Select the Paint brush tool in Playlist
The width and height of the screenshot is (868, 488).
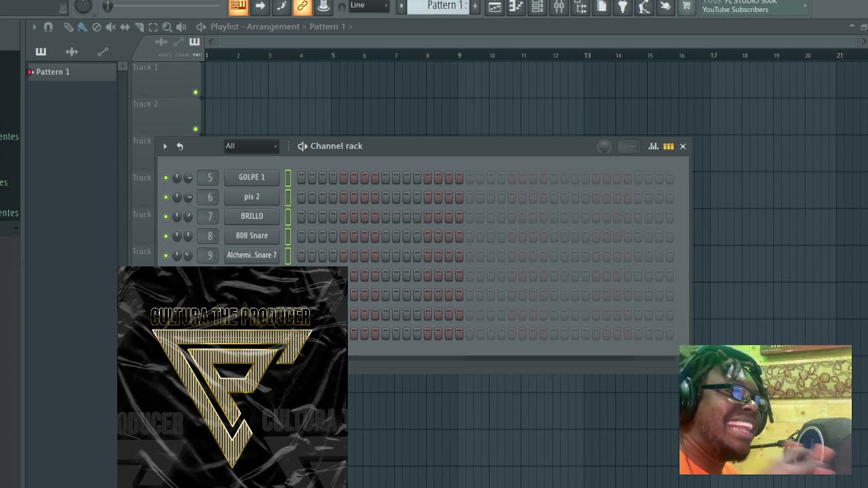(x=82, y=26)
